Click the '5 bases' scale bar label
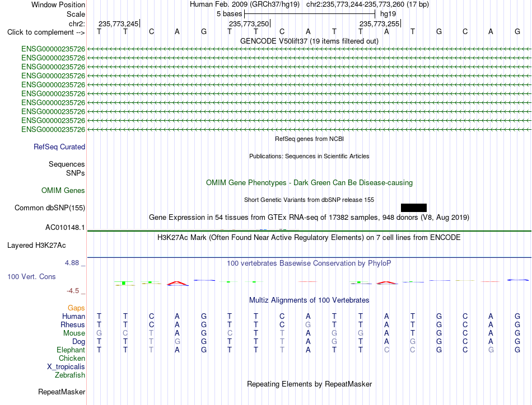This screenshot has width=532, height=405. (x=230, y=14)
